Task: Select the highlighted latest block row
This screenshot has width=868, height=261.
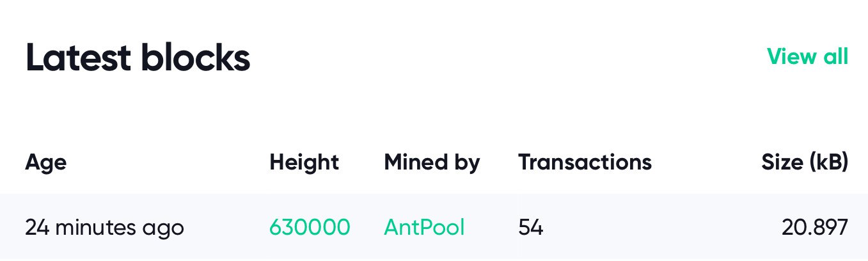Action: click(434, 227)
